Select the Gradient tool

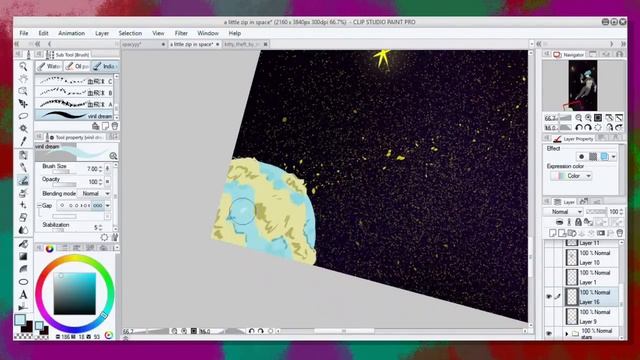(x=23, y=256)
